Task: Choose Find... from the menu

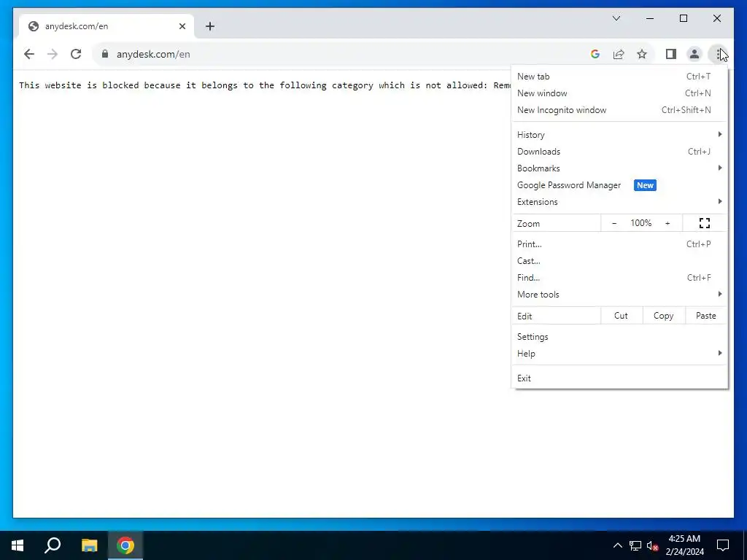Action: (619, 278)
